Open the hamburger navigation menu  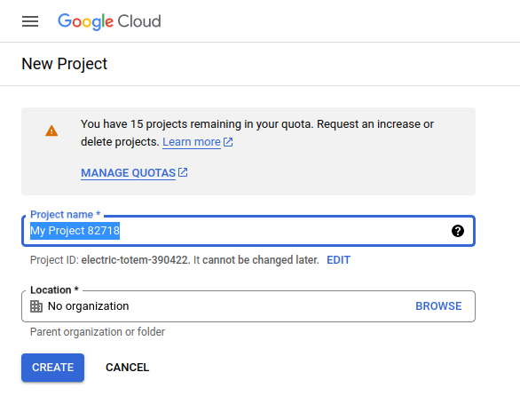coord(30,21)
